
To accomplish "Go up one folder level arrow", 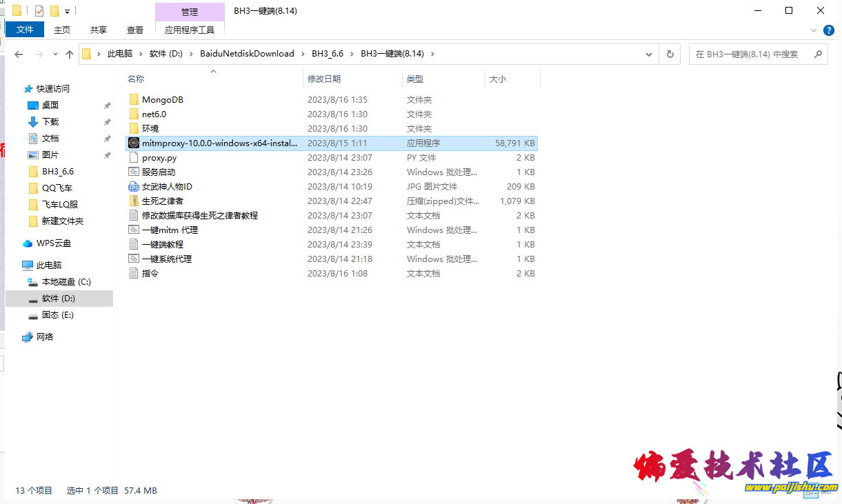I will (69, 54).
